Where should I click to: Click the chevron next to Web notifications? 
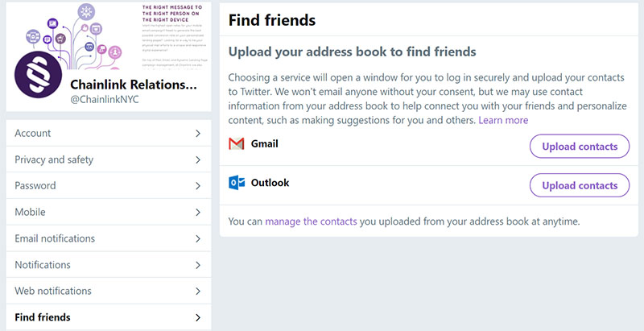(x=198, y=292)
